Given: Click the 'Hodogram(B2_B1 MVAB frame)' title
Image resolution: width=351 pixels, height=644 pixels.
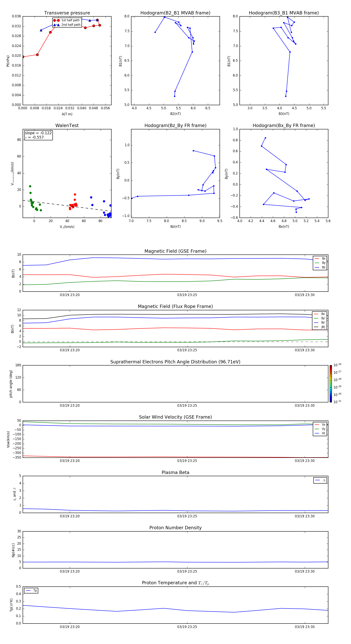Looking at the screenshot, I should (175, 13).
